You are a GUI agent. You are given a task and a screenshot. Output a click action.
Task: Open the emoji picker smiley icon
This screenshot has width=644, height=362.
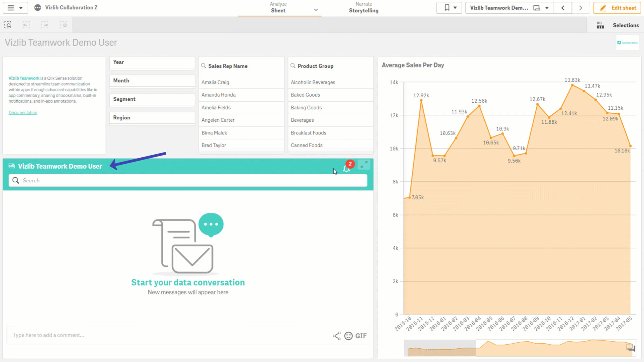(348, 336)
